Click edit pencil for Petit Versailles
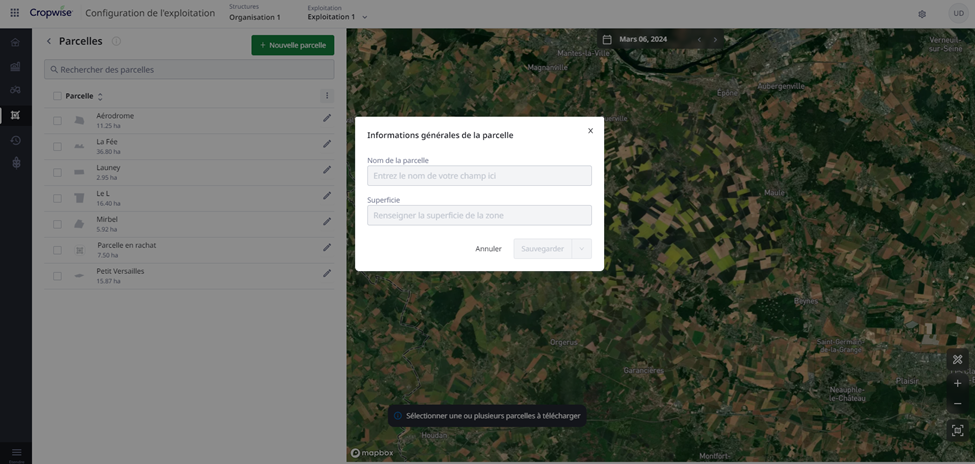The height and width of the screenshot is (464, 975). coord(326,274)
